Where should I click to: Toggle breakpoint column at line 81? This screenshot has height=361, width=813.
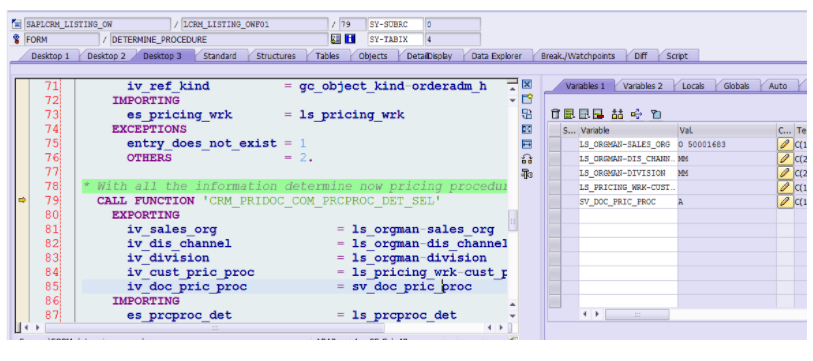click(22, 229)
